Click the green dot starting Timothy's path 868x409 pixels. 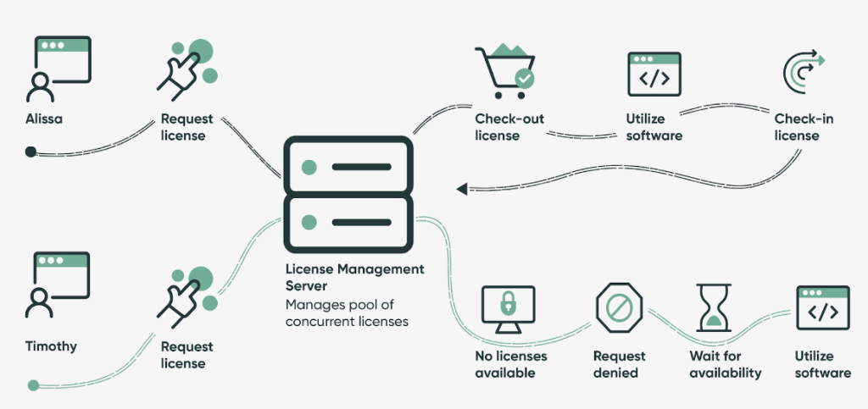[x=33, y=385]
